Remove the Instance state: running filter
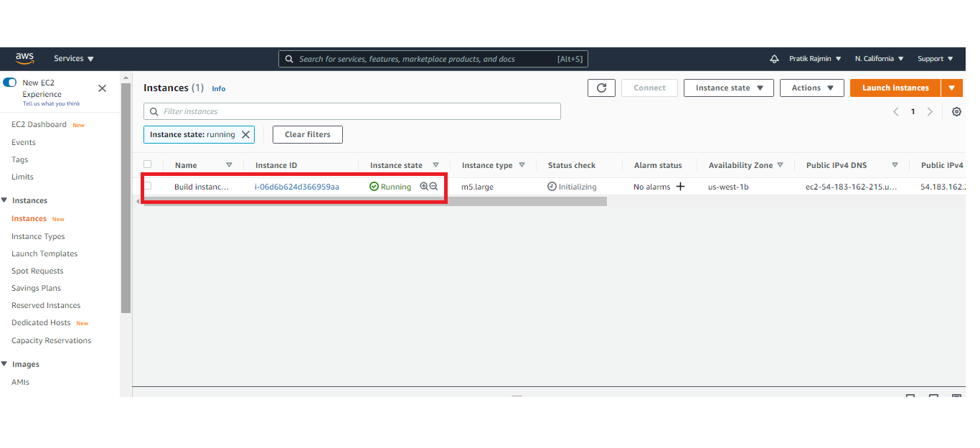The height and width of the screenshot is (448, 980). coord(245,134)
